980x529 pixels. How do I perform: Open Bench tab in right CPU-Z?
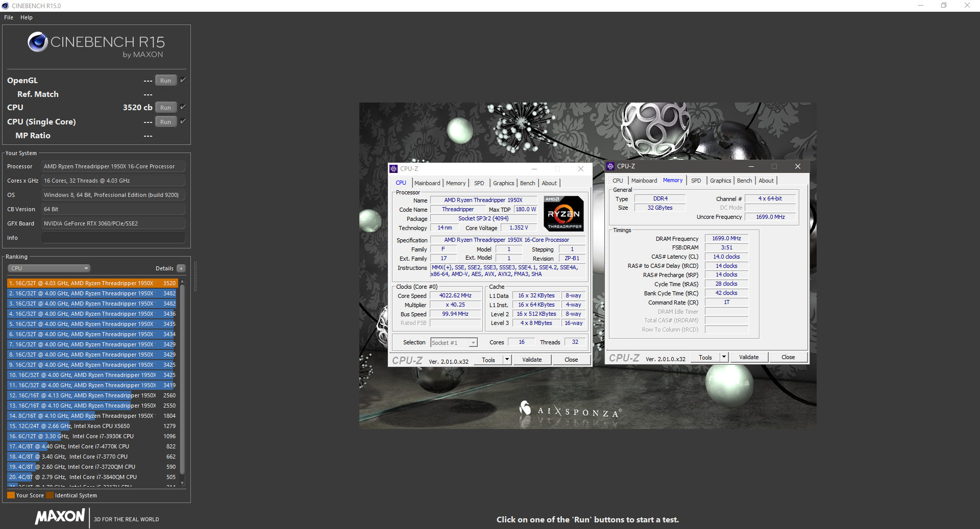click(745, 181)
